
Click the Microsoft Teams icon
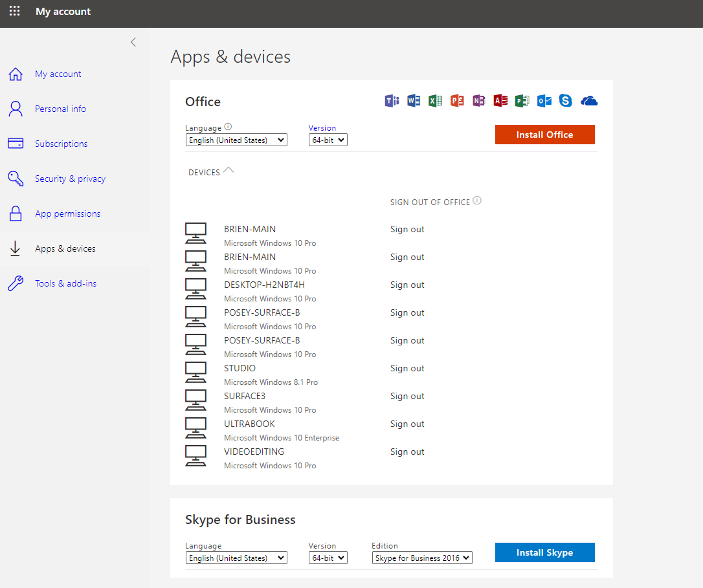tap(392, 101)
